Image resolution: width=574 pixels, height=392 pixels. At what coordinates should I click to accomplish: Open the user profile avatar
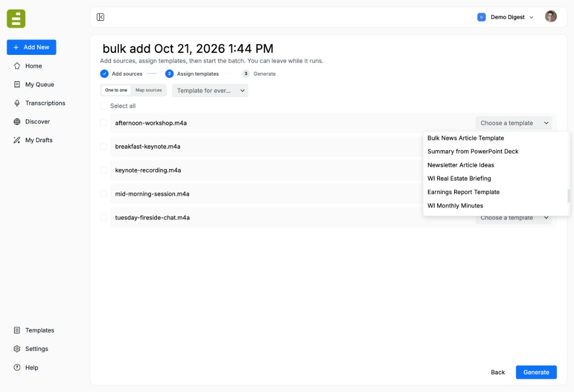pyautogui.click(x=550, y=16)
